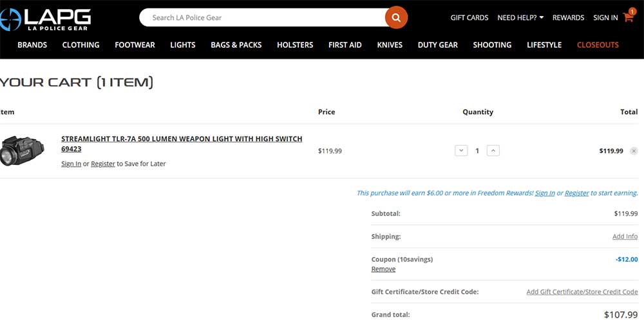Screen dimensions: 644x328
Task: Click the grand total $107.99
Action: click(x=621, y=315)
